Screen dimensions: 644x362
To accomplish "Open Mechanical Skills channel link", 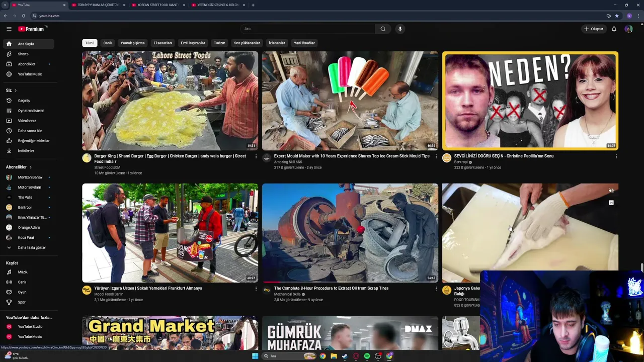I will [x=287, y=294].
